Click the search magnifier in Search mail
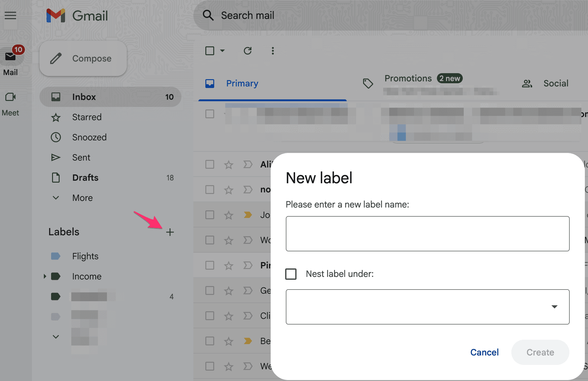Viewport: 588px width, 381px height. (x=208, y=15)
